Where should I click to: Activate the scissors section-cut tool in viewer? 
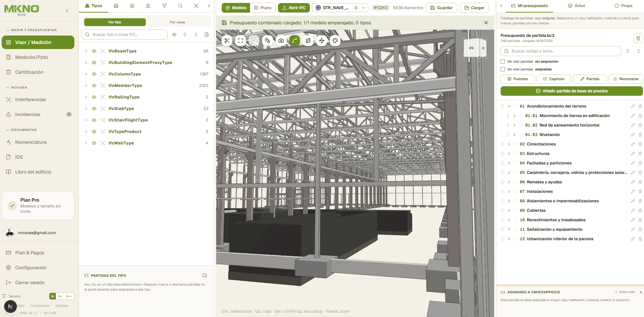coord(227,41)
